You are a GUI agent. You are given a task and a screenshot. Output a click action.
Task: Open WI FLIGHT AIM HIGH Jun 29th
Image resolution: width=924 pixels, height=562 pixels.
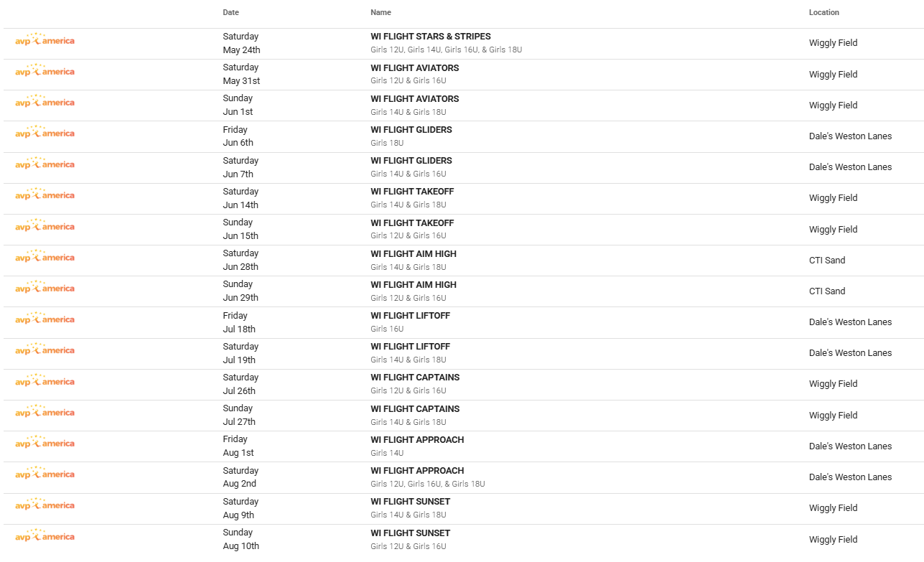pyautogui.click(x=414, y=285)
